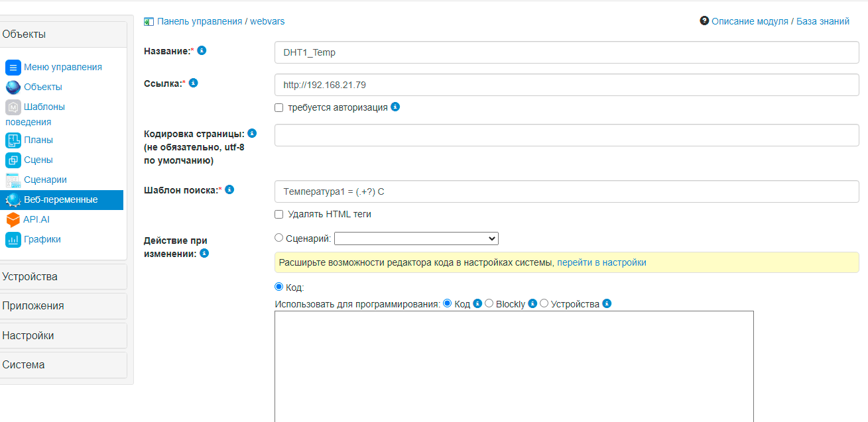Screen dimensions: 868x422
Task: Select Веб-переменные in the sidebar menu
Action: point(61,200)
